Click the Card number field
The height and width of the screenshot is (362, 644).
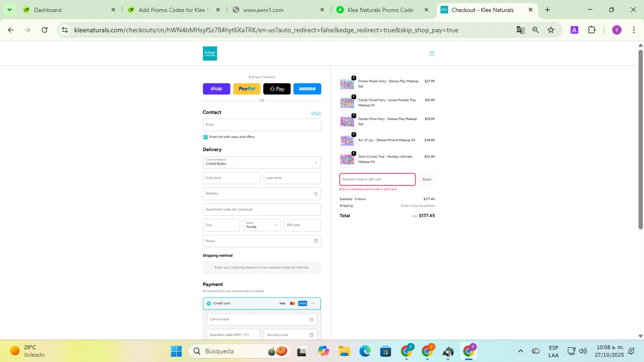pyautogui.click(x=262, y=319)
